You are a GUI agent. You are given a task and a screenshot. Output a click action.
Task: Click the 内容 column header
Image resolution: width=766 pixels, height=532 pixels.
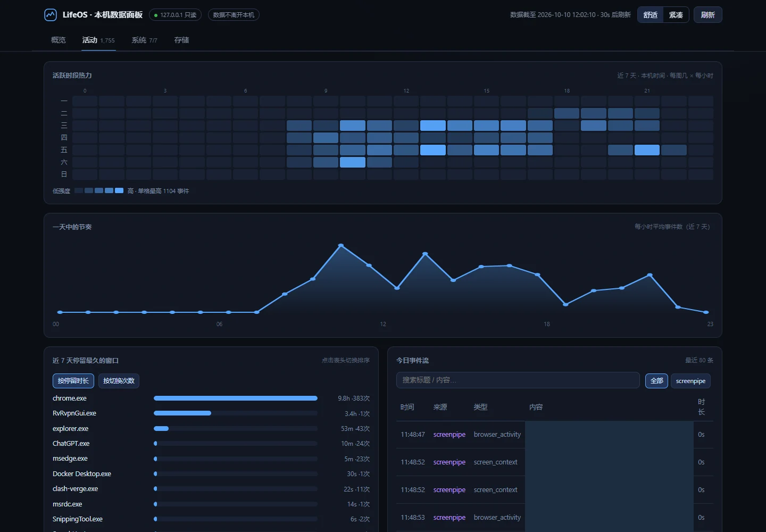point(536,407)
